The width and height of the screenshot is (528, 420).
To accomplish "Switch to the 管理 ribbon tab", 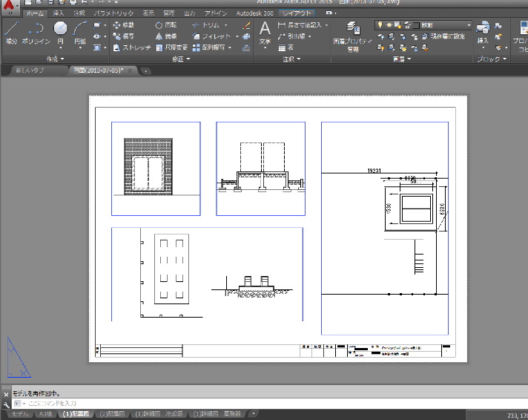I will tap(168, 13).
